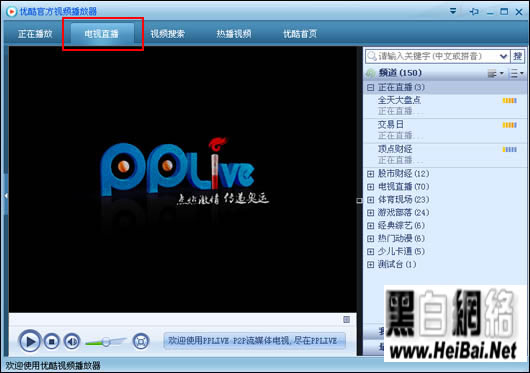
Task: Collapse the 正在直播 (3) group
Action: 370,88
